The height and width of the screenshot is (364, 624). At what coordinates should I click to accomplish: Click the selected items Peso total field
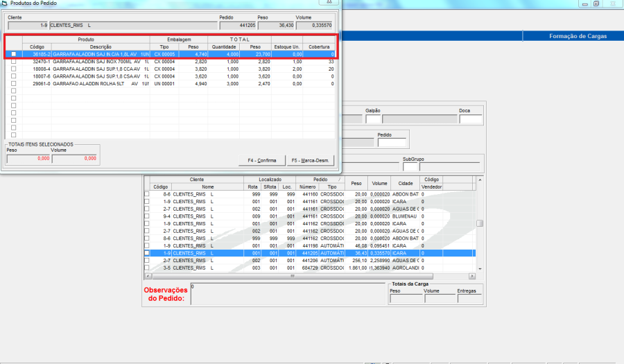pyautogui.click(x=28, y=158)
